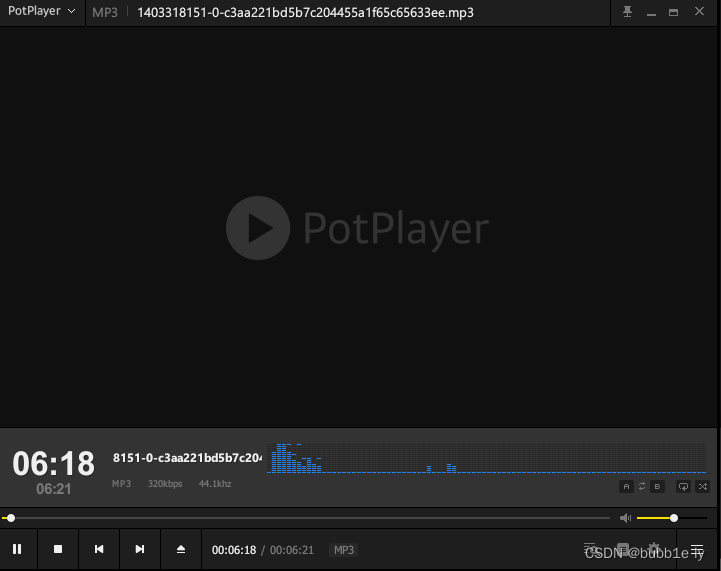The image size is (721, 571).
Task: Open the chapter/bookmark list icon
Action: [623, 548]
